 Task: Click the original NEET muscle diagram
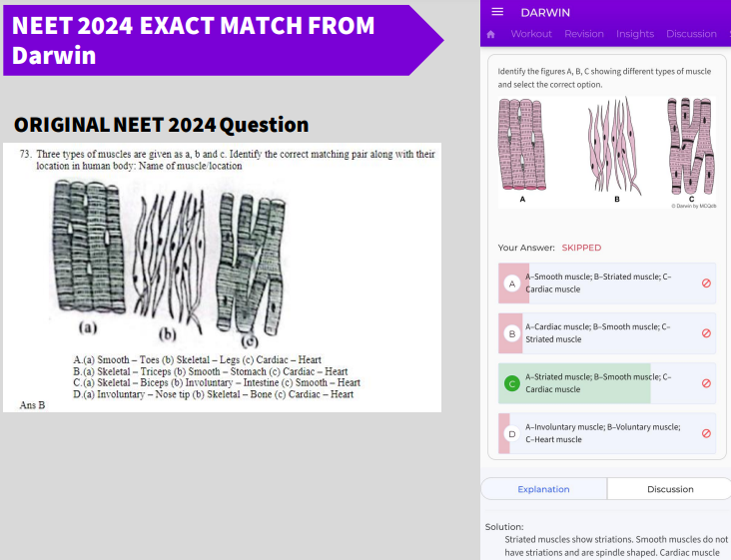point(169,264)
